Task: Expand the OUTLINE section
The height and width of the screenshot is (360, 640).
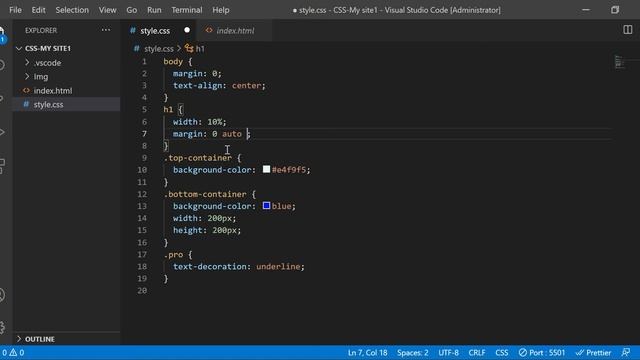Action: [19, 339]
